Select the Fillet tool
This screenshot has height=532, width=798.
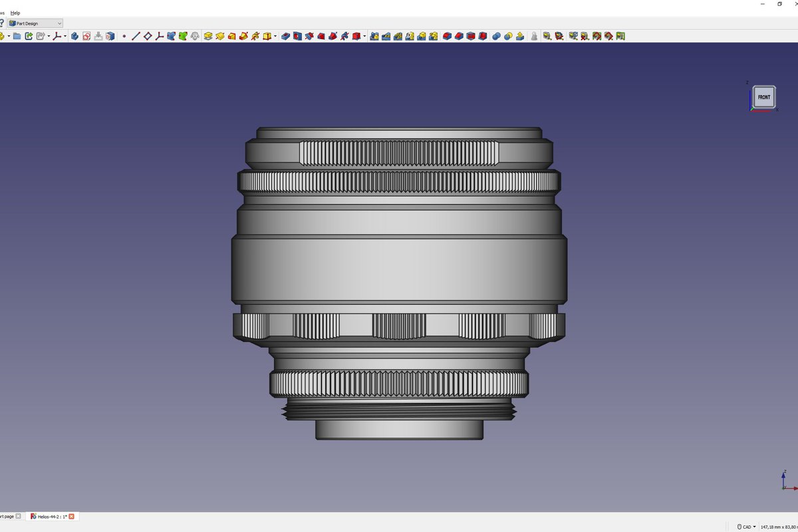tap(448, 37)
